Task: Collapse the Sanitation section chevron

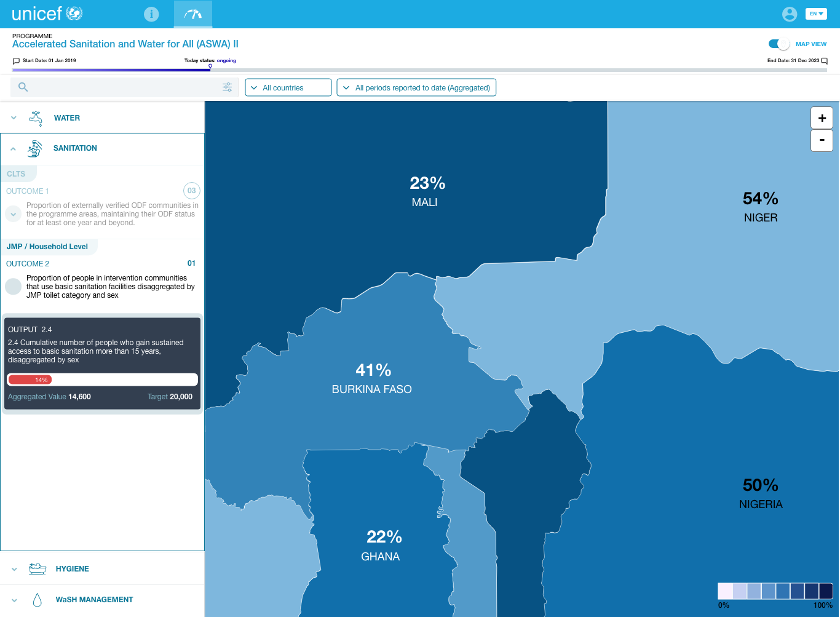Action: [x=13, y=148]
